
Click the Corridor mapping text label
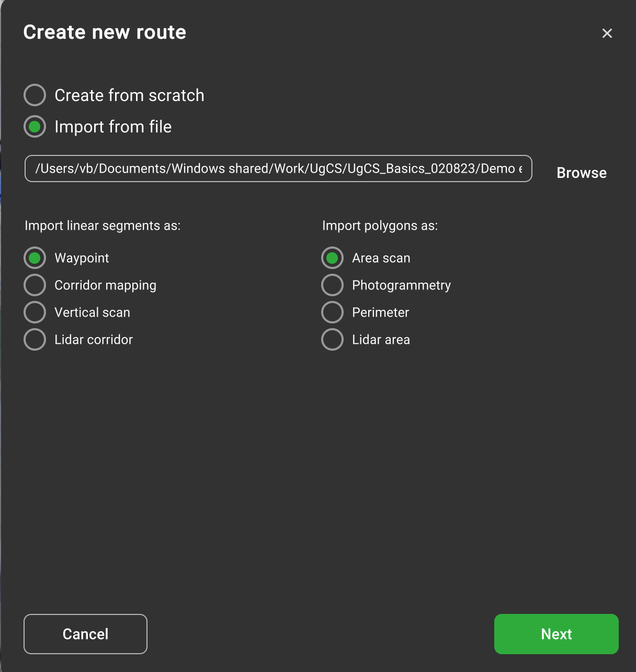105,285
